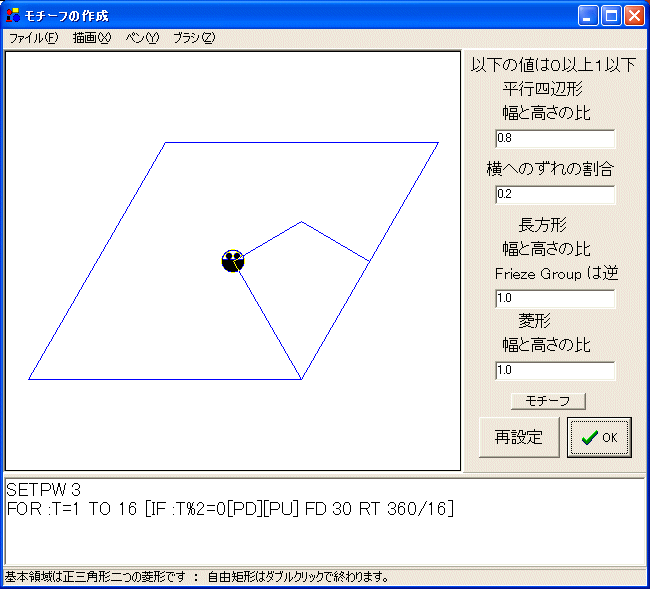Click the Frieze Group は逆 label

(556, 274)
